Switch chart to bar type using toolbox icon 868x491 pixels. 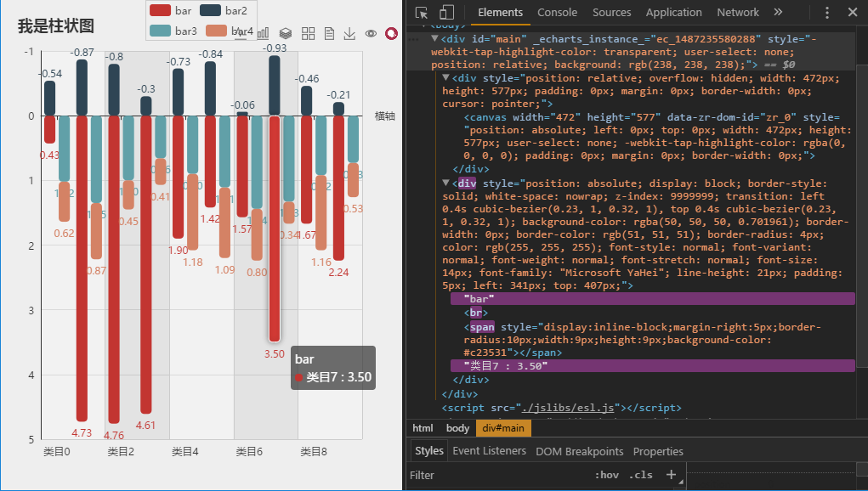(264, 34)
